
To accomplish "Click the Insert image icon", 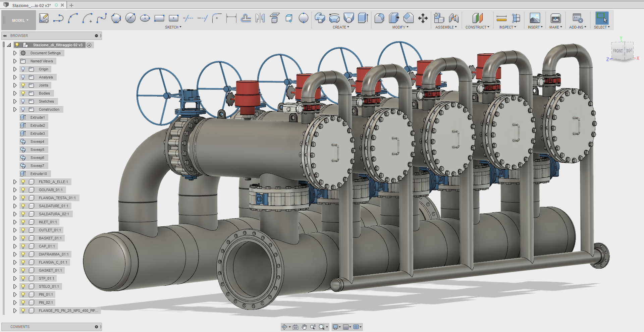I will pos(535,18).
